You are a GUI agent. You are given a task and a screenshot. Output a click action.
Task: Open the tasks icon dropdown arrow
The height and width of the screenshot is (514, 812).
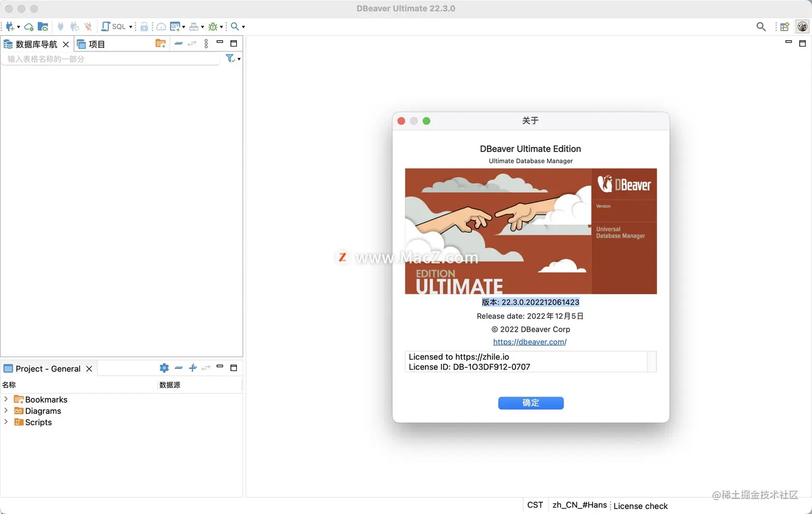pos(202,27)
